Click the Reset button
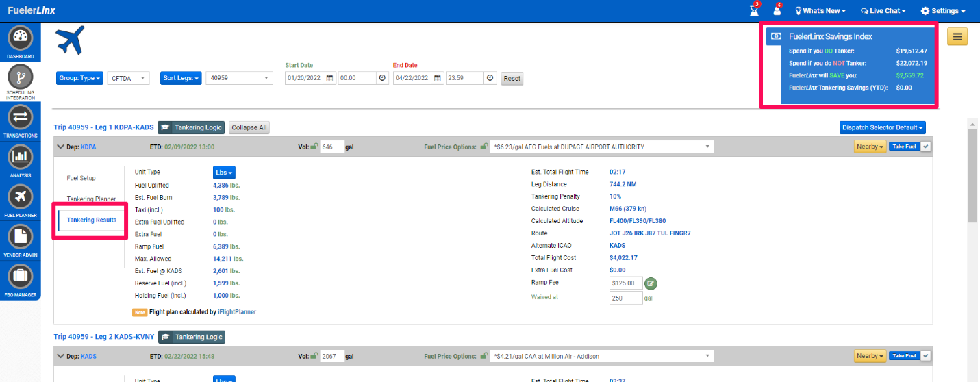Viewport: 980px width, 382px height. click(512, 78)
